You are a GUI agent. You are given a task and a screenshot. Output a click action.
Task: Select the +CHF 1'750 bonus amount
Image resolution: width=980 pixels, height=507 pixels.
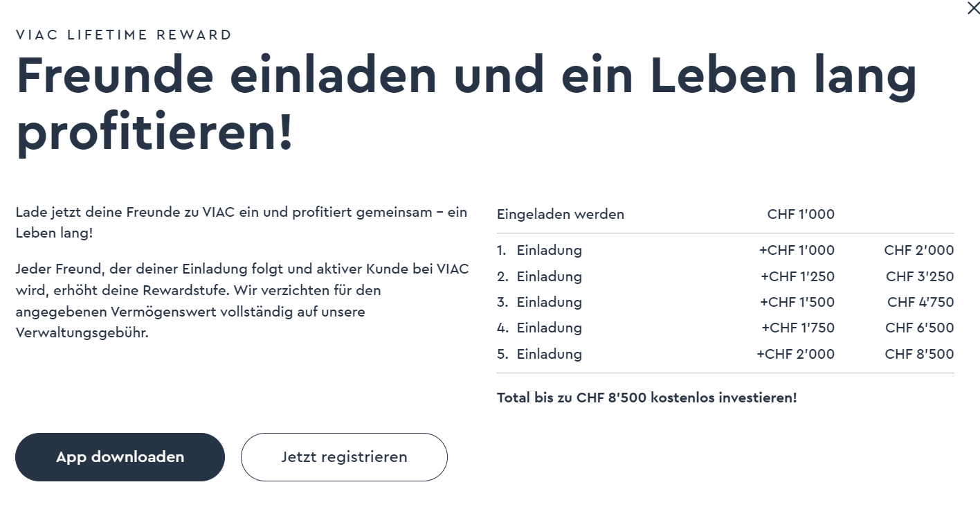798,328
